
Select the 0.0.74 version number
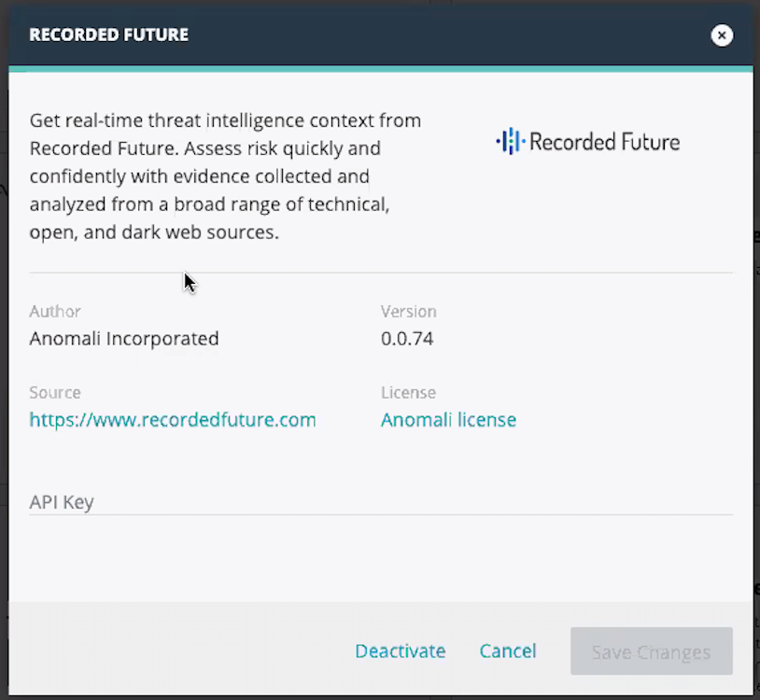[x=407, y=339]
